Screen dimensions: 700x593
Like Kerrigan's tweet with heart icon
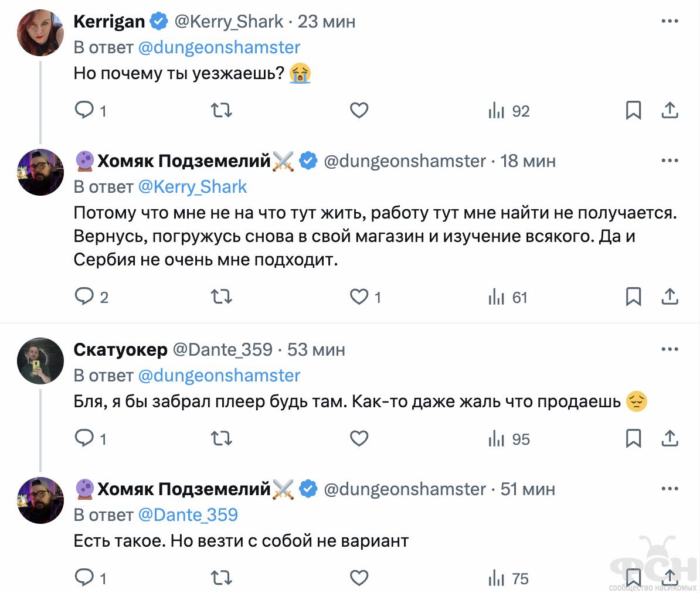pos(359,111)
